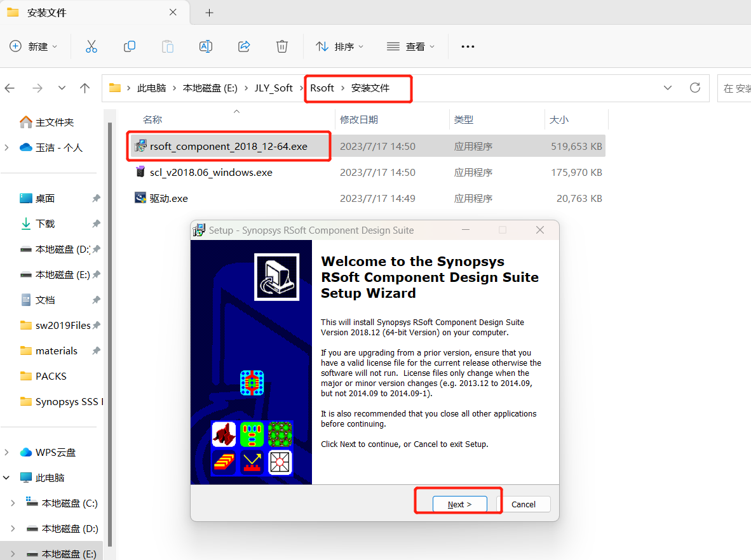Minimize the Setup wizard dialog
Image resolution: width=751 pixels, height=560 pixels.
(x=466, y=230)
